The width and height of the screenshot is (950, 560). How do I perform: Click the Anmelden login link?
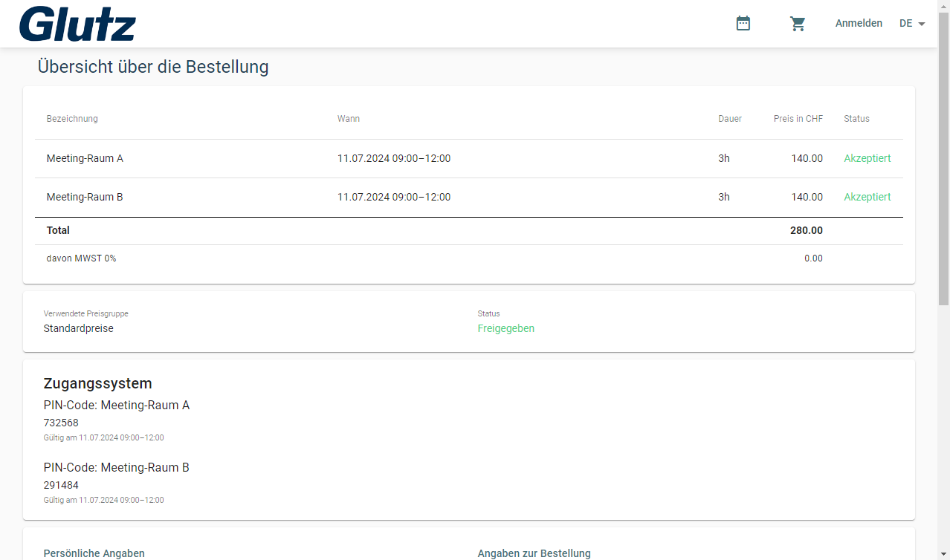pos(859,24)
